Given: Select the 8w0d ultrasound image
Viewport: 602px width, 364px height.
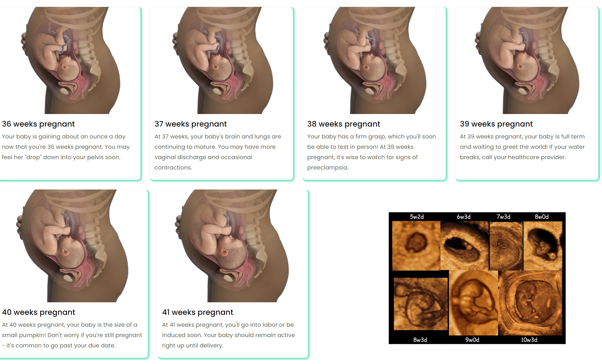Looking at the screenshot, I should tap(543, 246).
